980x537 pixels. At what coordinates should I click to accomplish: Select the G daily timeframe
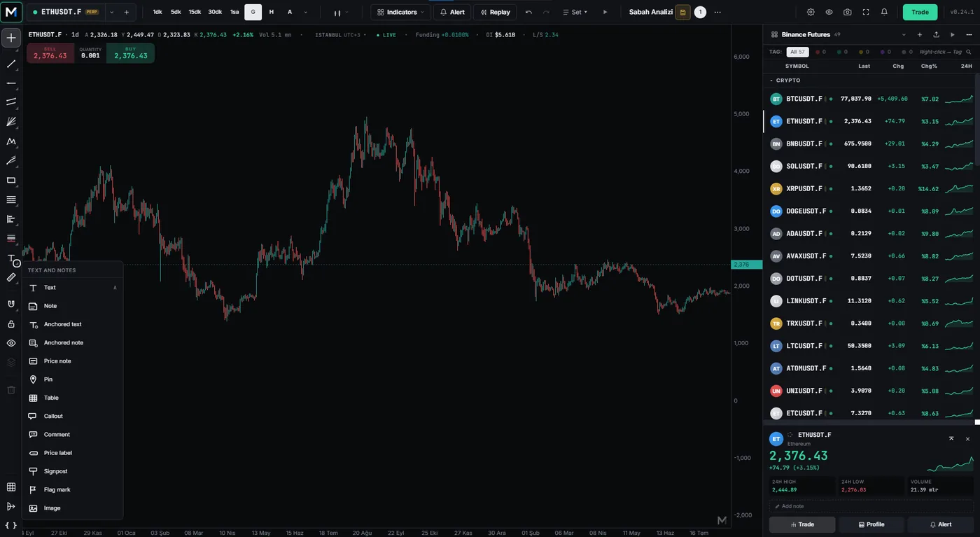click(253, 12)
